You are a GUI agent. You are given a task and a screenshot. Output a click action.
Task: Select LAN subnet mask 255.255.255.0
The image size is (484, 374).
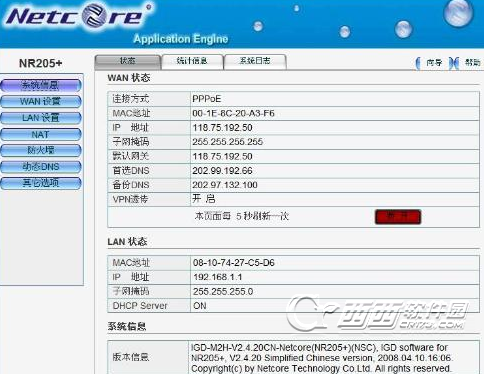pos(223,291)
